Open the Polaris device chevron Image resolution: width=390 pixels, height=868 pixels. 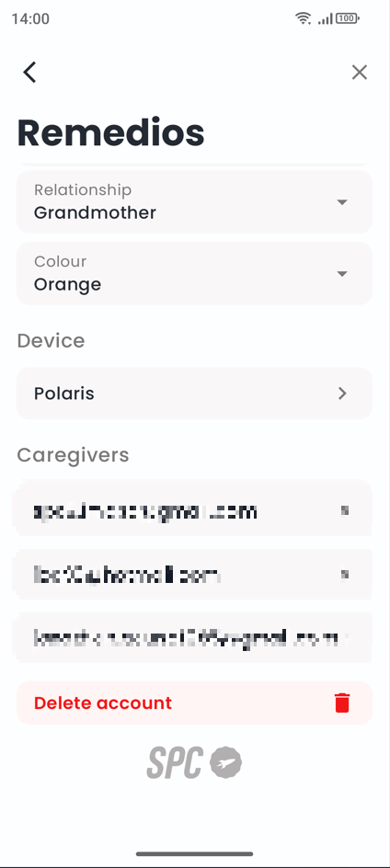(x=342, y=393)
